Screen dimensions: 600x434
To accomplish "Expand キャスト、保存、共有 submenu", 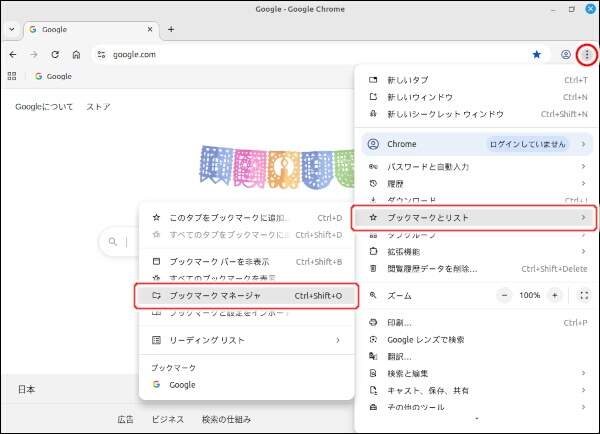I will pyautogui.click(x=478, y=390).
